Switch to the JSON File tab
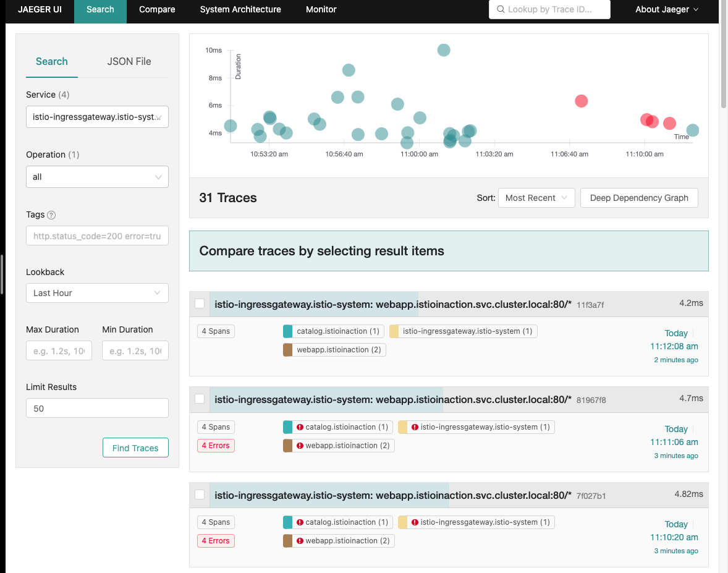 tap(129, 61)
